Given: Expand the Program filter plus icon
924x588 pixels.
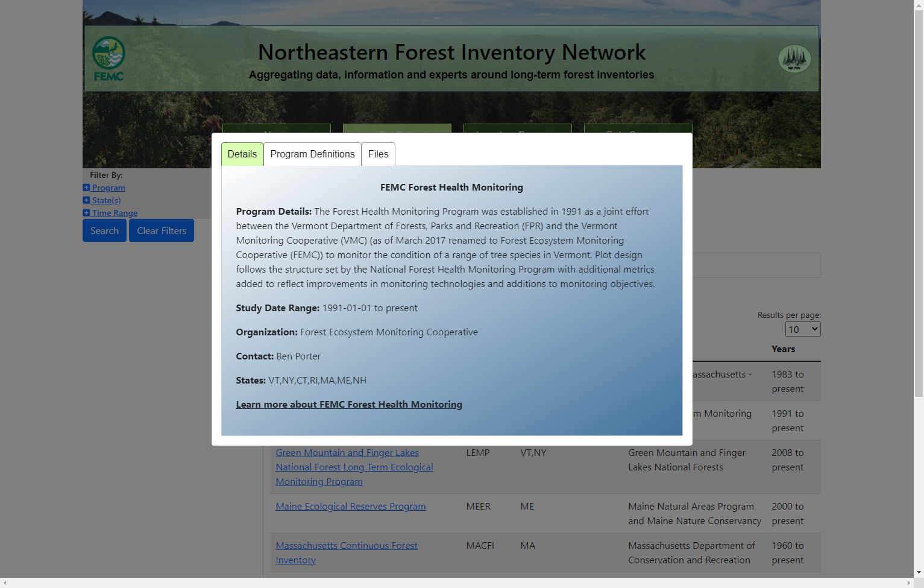Looking at the screenshot, I should click(86, 188).
